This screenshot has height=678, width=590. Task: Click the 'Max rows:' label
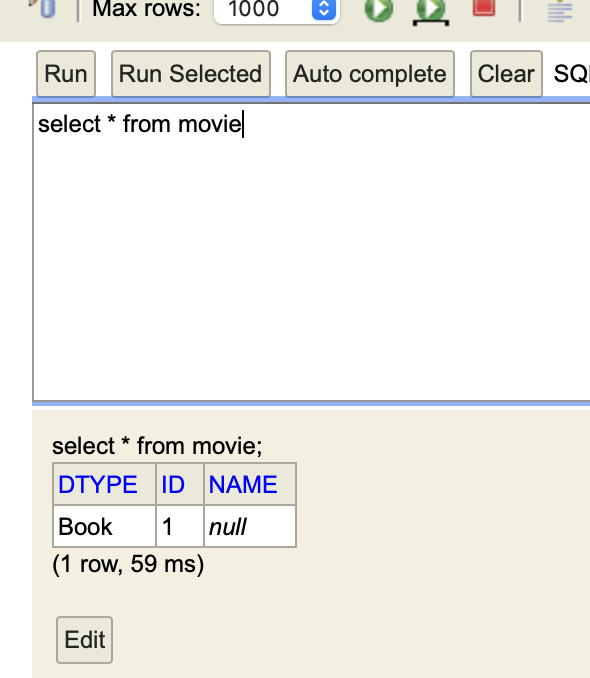(147, 9)
